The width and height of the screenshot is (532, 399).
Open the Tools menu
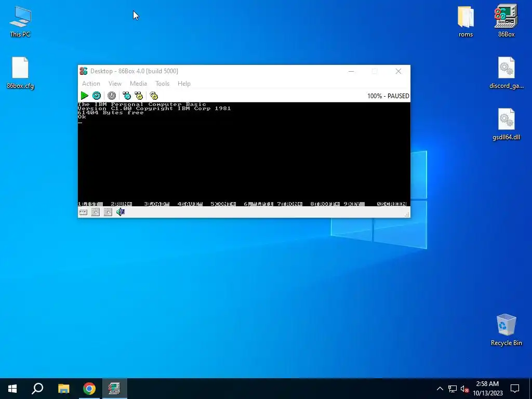[x=162, y=84]
